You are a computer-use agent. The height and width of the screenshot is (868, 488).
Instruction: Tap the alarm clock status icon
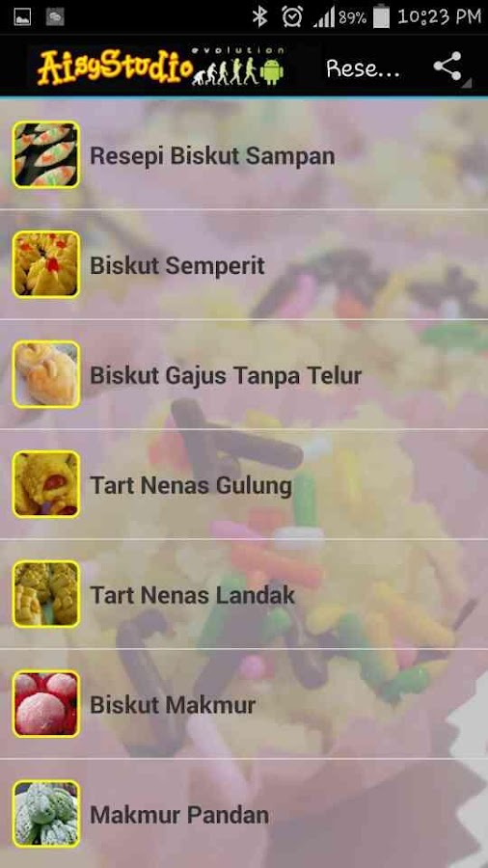(291, 17)
